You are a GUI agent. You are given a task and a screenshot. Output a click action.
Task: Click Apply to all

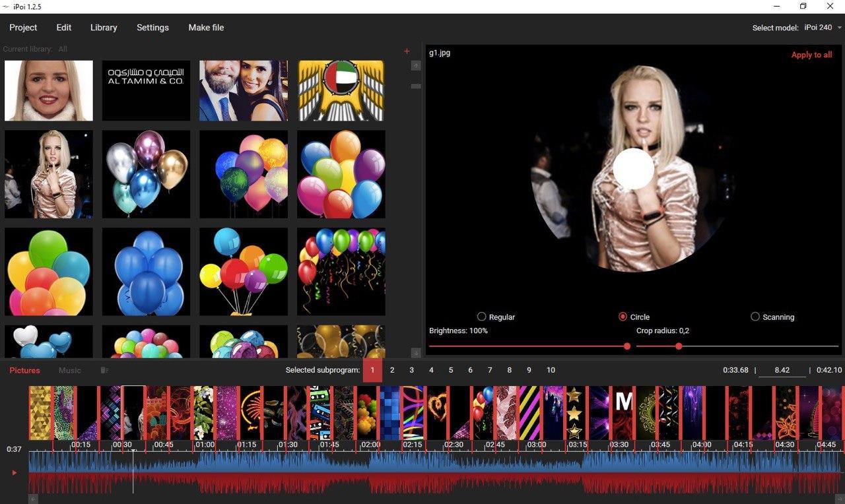[x=811, y=55]
